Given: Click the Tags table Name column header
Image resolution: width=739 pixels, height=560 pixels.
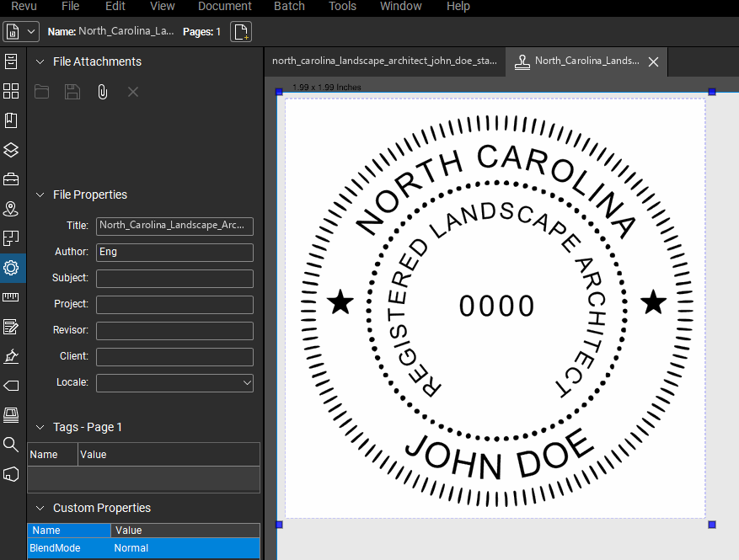Looking at the screenshot, I should (52, 455).
